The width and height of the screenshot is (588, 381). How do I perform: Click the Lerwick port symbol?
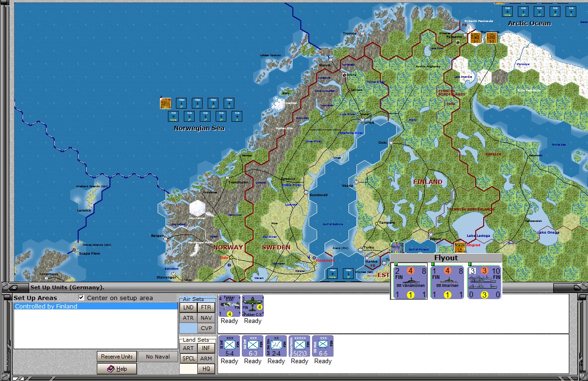(x=91, y=205)
